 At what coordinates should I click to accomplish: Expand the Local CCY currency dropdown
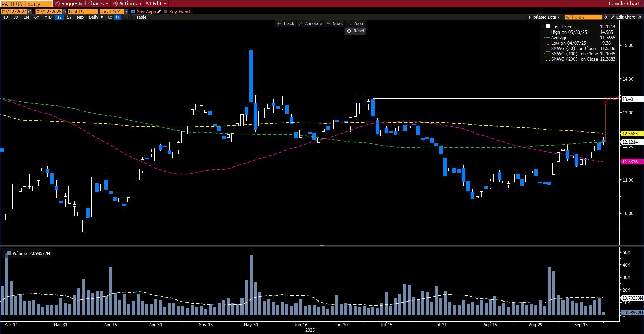[x=126, y=12]
